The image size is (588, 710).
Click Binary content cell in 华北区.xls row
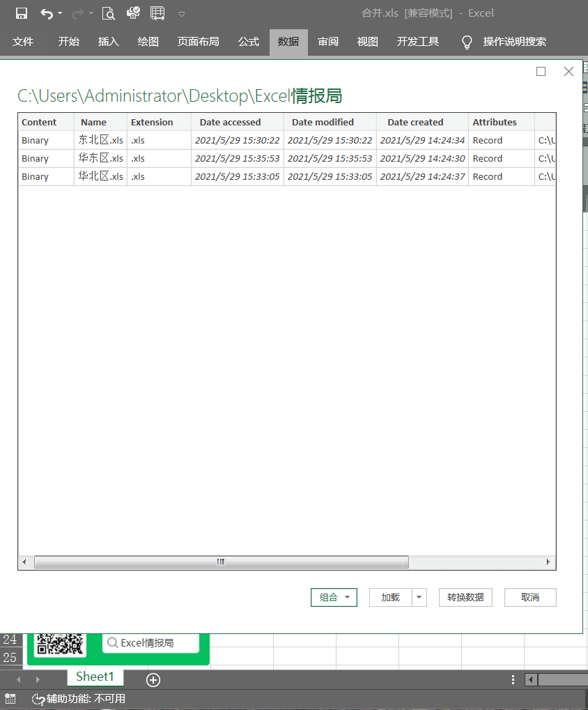[x=46, y=176]
